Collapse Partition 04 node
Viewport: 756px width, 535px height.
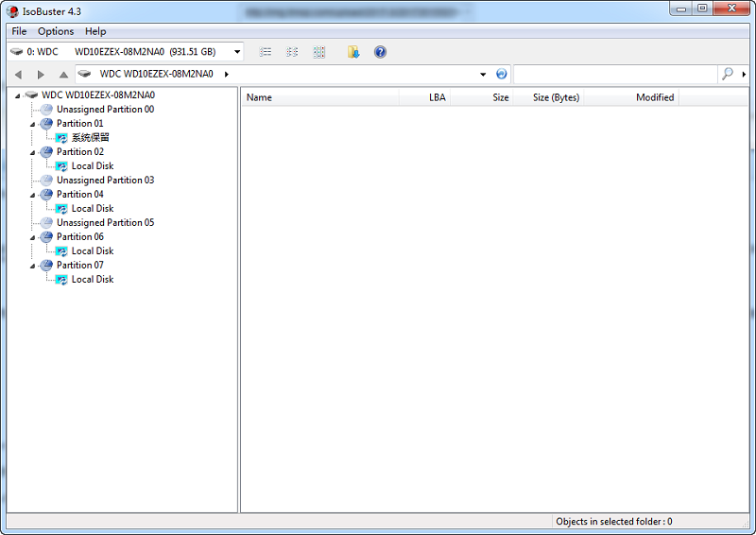click(32, 196)
